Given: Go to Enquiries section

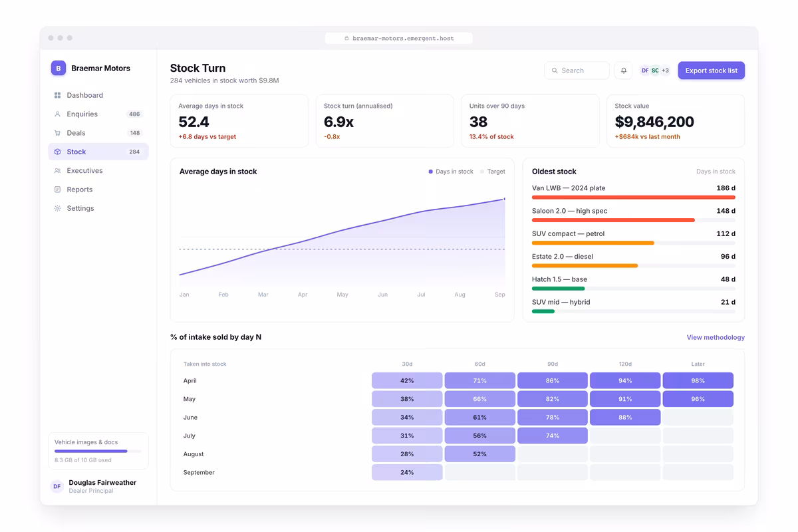Looking at the screenshot, I should pos(98,114).
